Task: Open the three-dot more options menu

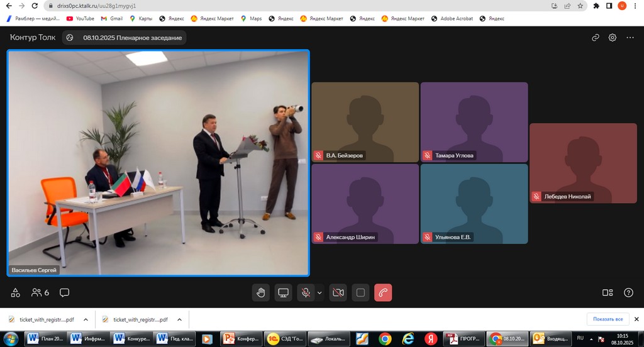Action: tap(630, 38)
